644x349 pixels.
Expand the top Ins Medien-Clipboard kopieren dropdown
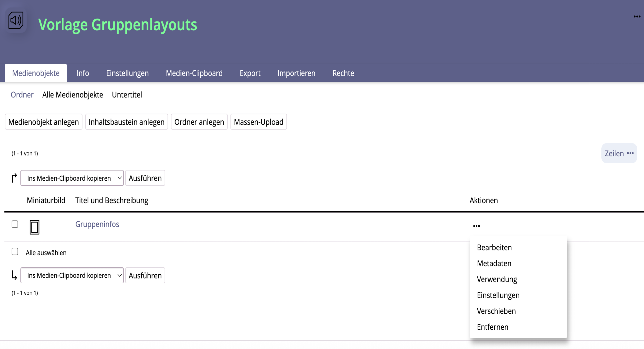click(x=72, y=178)
